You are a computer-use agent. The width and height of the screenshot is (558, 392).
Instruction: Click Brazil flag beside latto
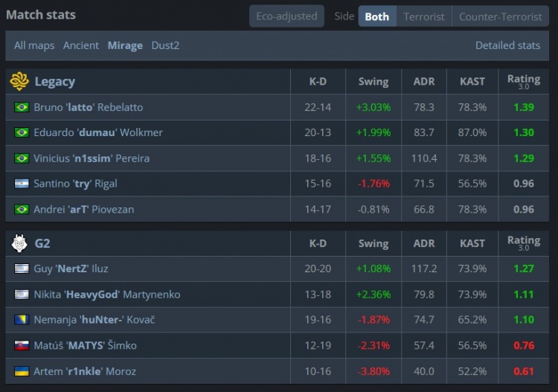(22, 107)
